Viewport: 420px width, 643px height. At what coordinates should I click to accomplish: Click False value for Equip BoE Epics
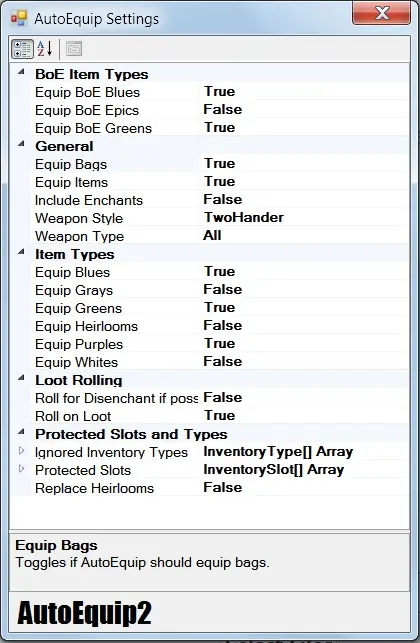[x=223, y=109]
